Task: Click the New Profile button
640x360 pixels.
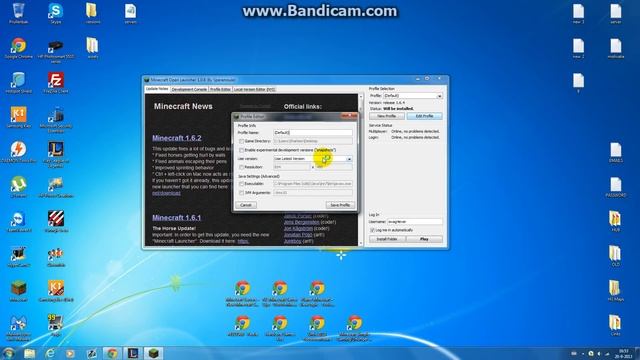Action: coord(387,116)
